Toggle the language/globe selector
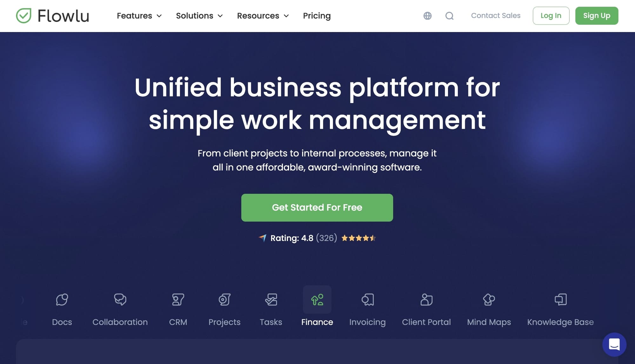Viewport: 635px width, 364px height. (427, 16)
